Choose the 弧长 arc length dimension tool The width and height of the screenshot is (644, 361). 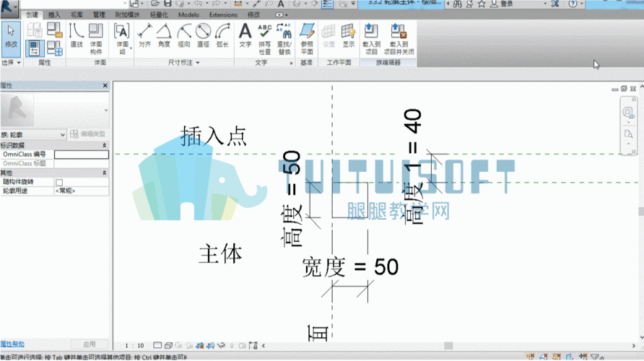222,35
